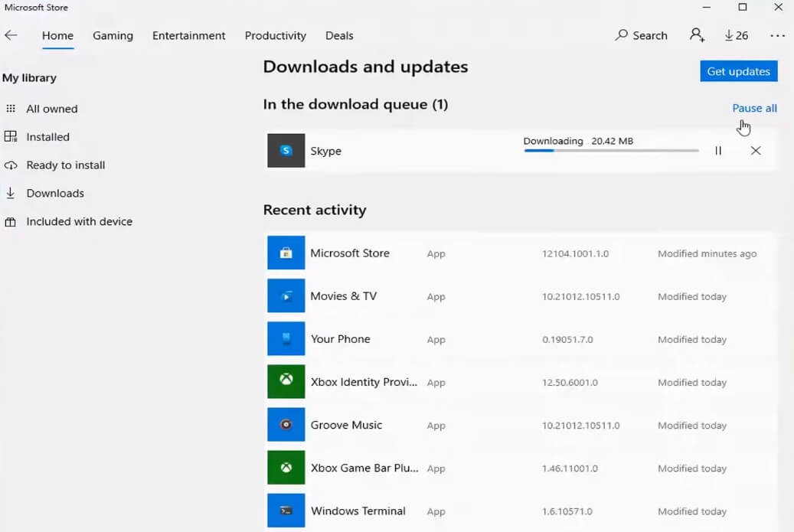
Task: Click the Xbox Identity Provi... name
Action: 364,382
